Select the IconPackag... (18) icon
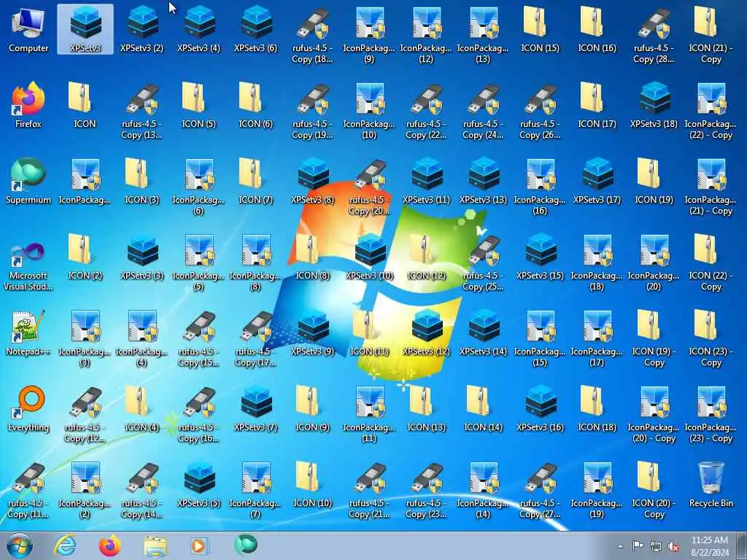The image size is (747, 560). point(597,262)
